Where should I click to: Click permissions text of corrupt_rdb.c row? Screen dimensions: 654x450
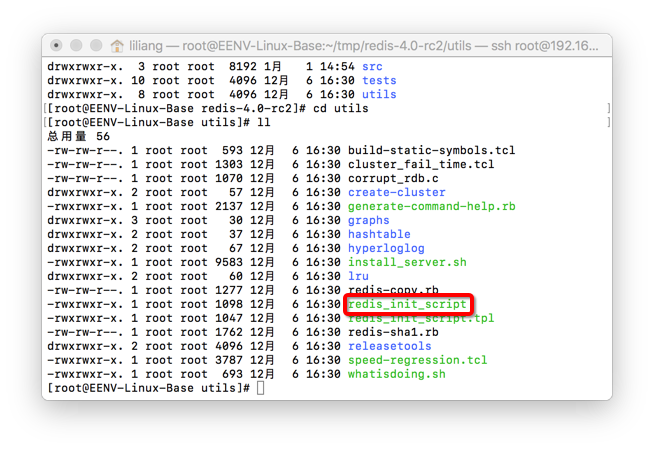85,178
